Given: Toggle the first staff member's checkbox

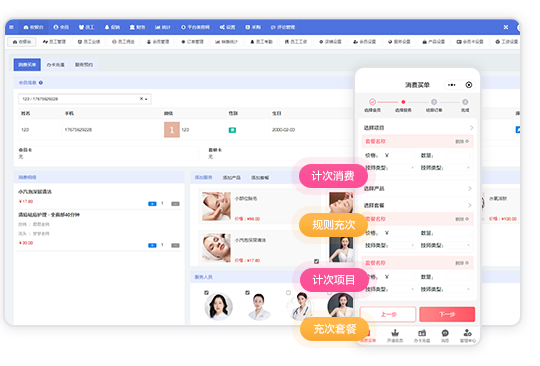Looking at the screenshot, I should pos(206,293).
